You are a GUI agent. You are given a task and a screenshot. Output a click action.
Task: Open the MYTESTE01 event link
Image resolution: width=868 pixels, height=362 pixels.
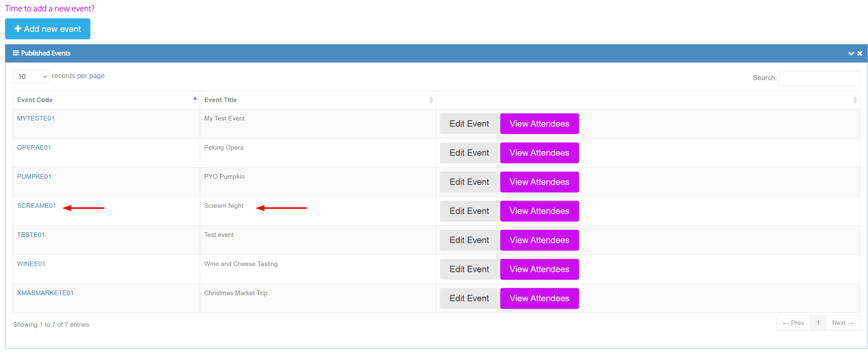(x=36, y=118)
